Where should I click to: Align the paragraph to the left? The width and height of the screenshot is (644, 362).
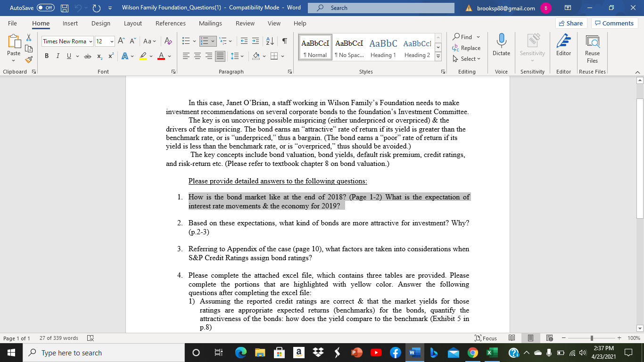tap(186, 56)
